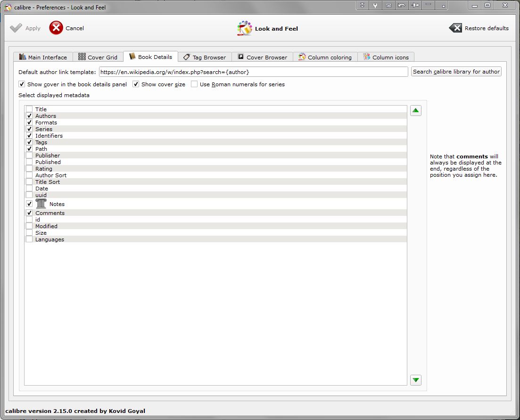Check the Modified metadata checkbox
The image size is (520, 420).
pos(30,226)
